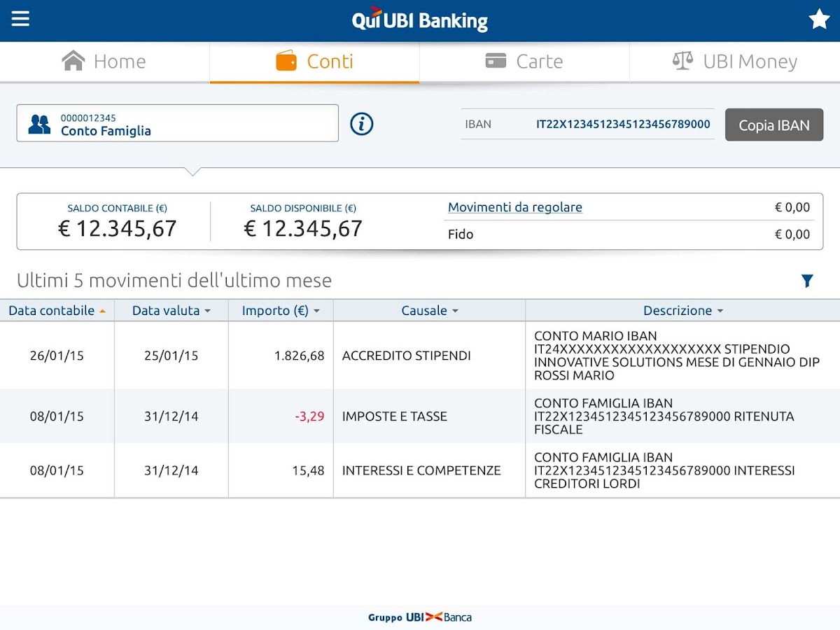Tap the two-people icon on Conto Famiglia
840x630 pixels.
[39, 125]
